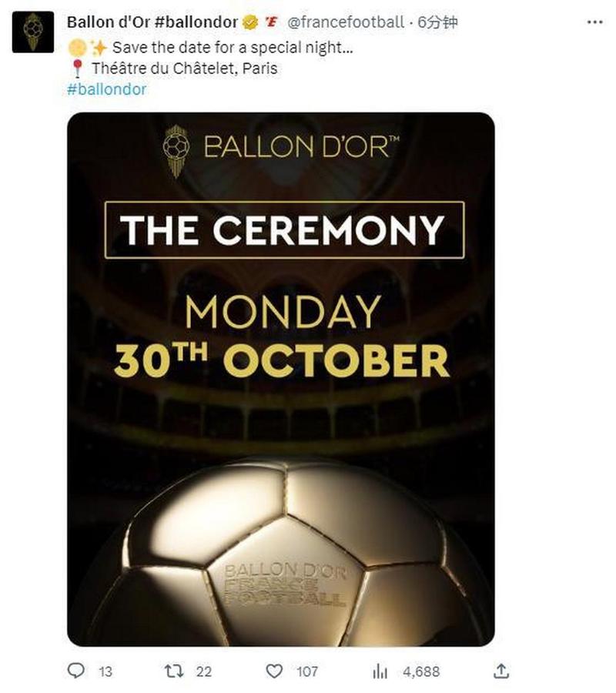Open the ceremony poster image
This screenshot has width=616, height=693.
pos(280,379)
